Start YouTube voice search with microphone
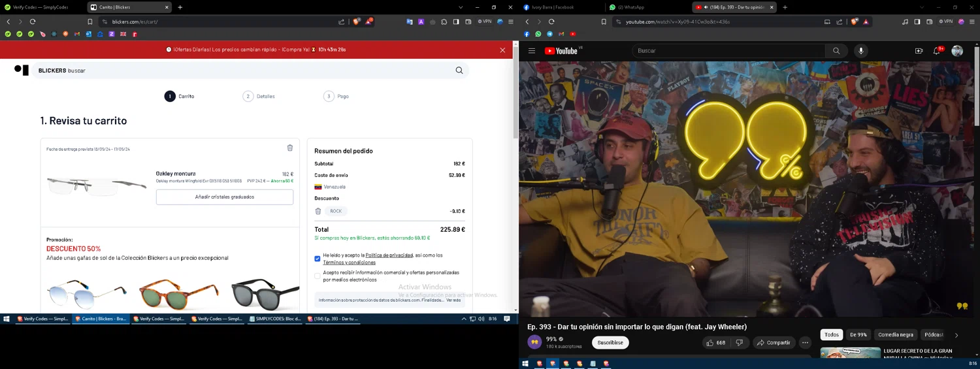Image resolution: width=980 pixels, height=369 pixels. pyautogui.click(x=861, y=51)
